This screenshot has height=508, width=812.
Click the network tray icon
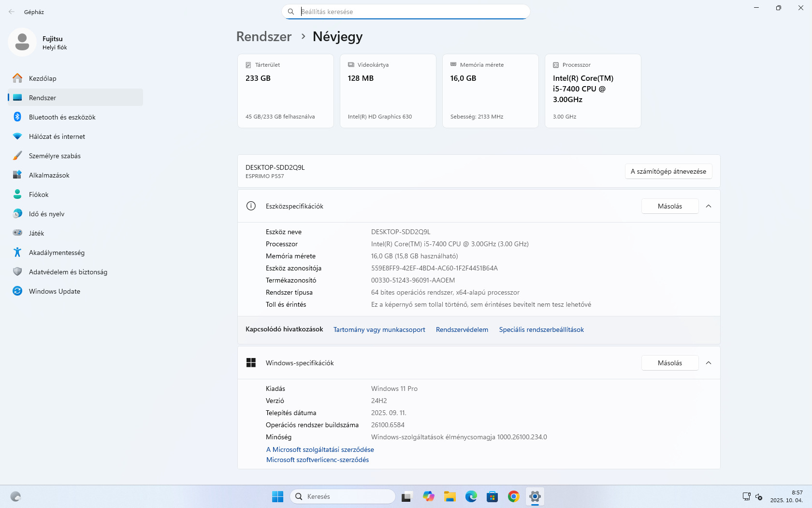pyautogui.click(x=747, y=496)
